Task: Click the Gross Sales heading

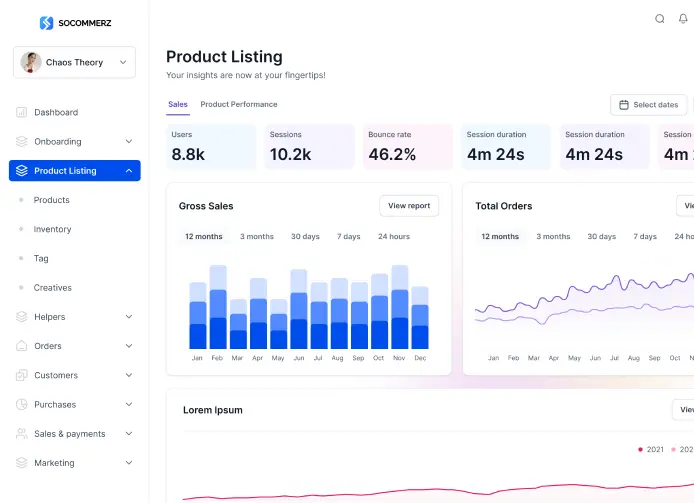Action: click(x=206, y=206)
